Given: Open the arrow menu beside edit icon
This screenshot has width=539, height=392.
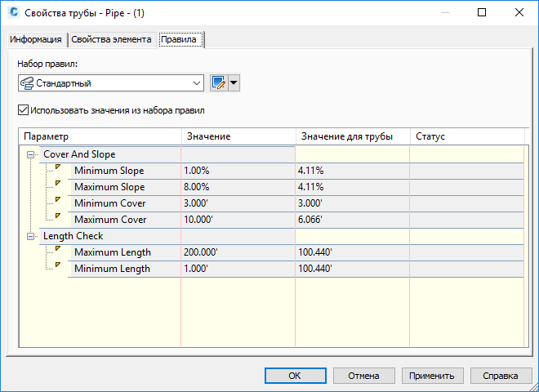Looking at the screenshot, I should [x=234, y=82].
